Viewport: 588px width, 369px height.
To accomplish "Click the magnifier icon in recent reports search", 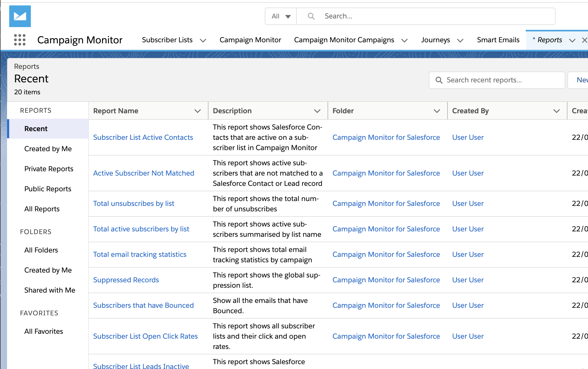I will pyautogui.click(x=439, y=80).
